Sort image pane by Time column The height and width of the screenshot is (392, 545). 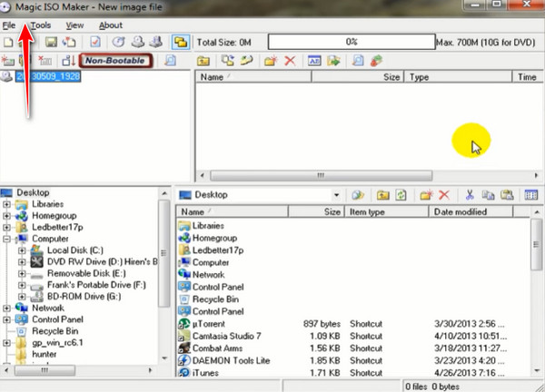(x=528, y=77)
